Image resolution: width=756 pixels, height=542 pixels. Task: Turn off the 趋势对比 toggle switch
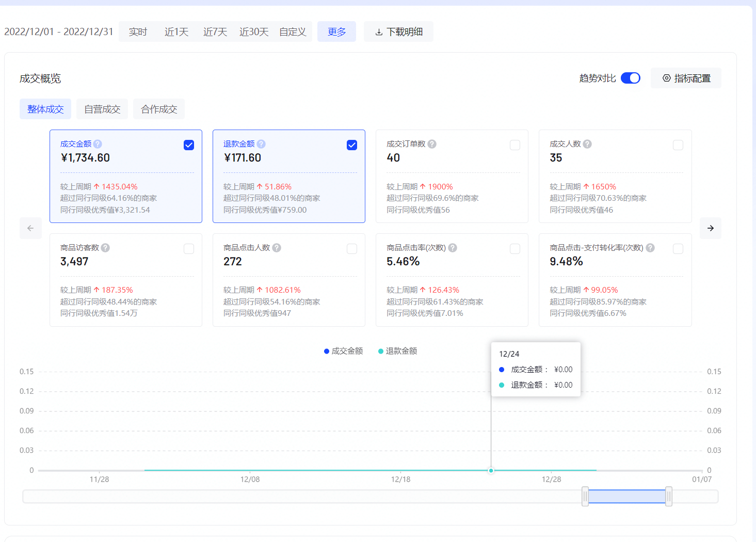click(x=630, y=78)
